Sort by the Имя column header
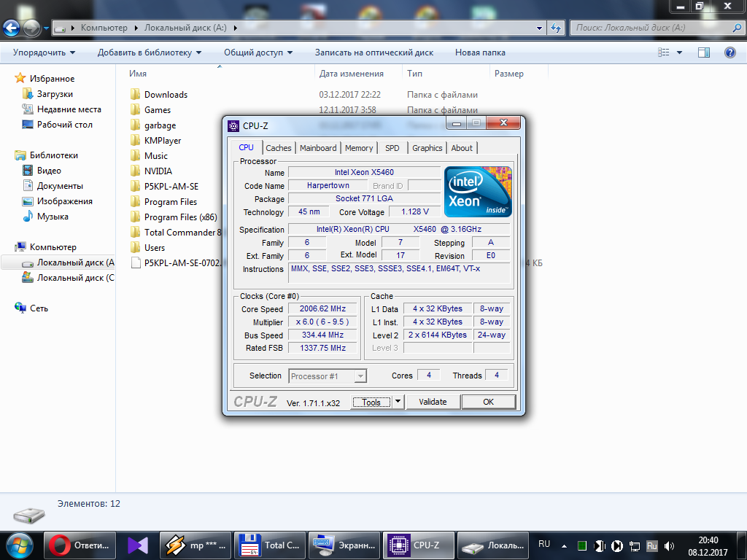 [x=219, y=74]
